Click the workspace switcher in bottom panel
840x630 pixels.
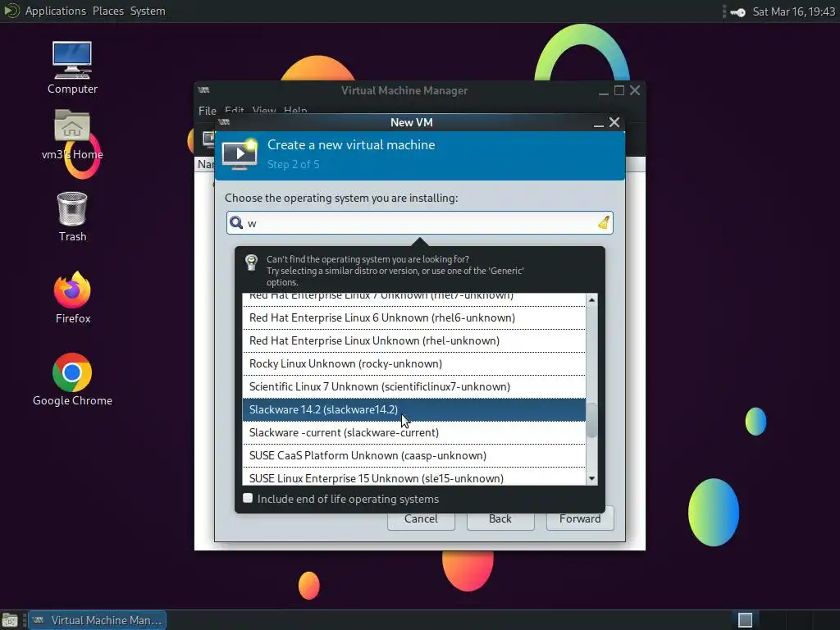coord(745,620)
